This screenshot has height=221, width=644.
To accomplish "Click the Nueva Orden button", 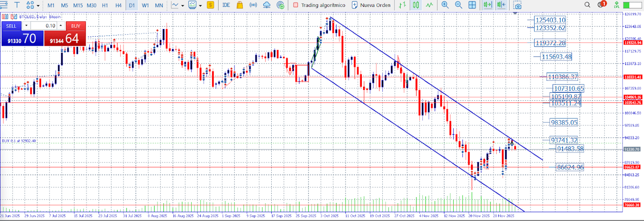I will coord(371,5).
